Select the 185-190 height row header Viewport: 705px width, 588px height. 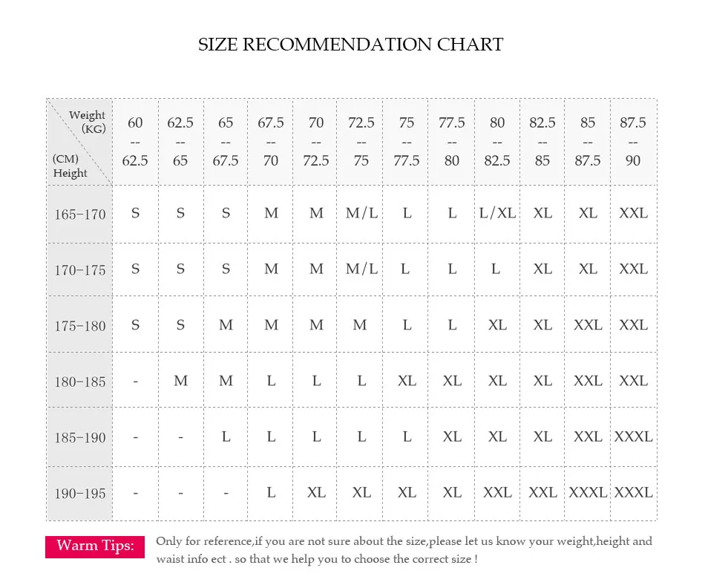click(80, 438)
